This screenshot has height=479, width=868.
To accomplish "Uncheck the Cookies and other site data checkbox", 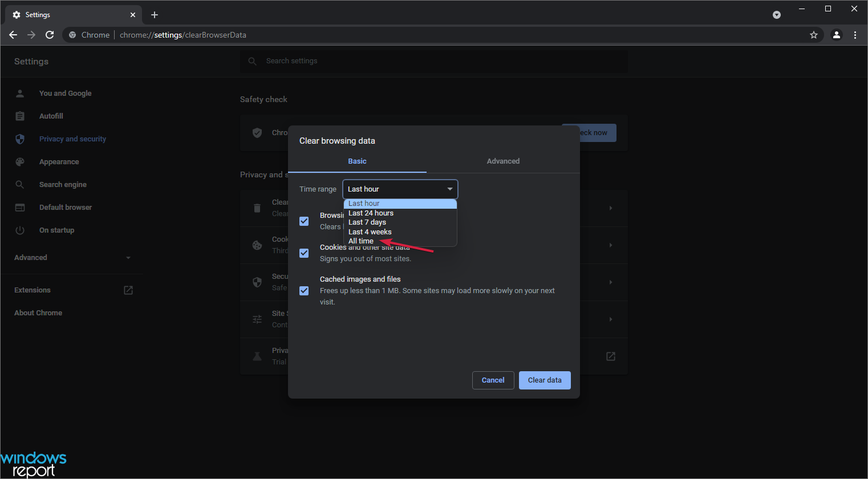I will pyautogui.click(x=304, y=253).
